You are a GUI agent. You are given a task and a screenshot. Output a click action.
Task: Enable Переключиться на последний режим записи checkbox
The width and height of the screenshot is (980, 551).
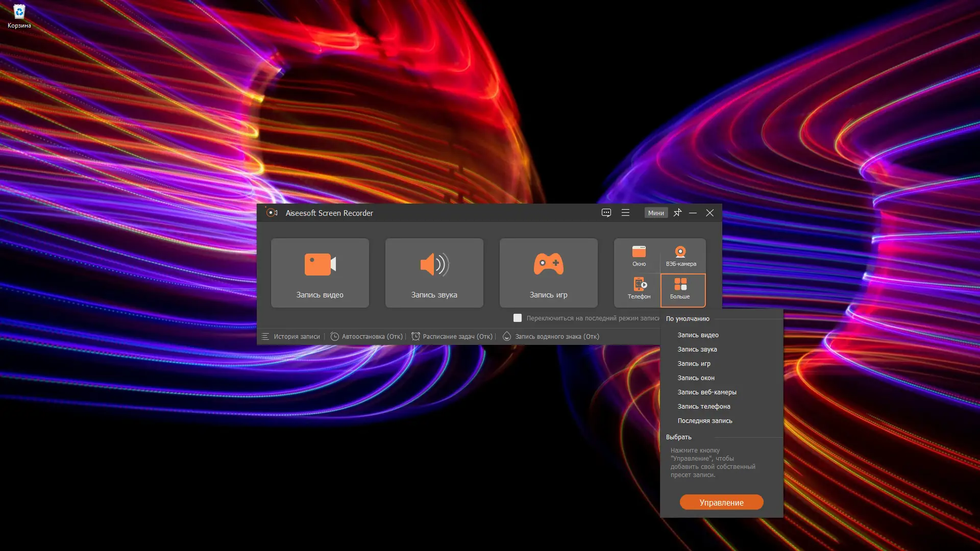click(x=518, y=317)
